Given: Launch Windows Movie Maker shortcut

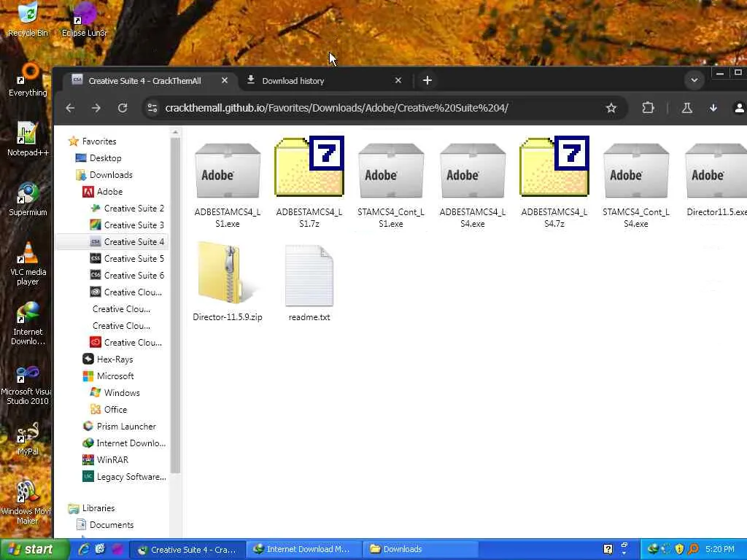Looking at the screenshot, I should [x=28, y=502].
